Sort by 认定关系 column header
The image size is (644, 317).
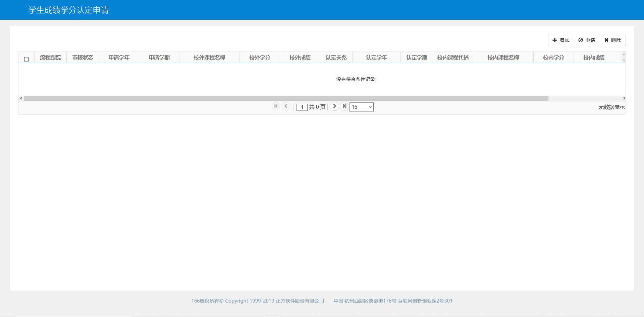[336, 57]
